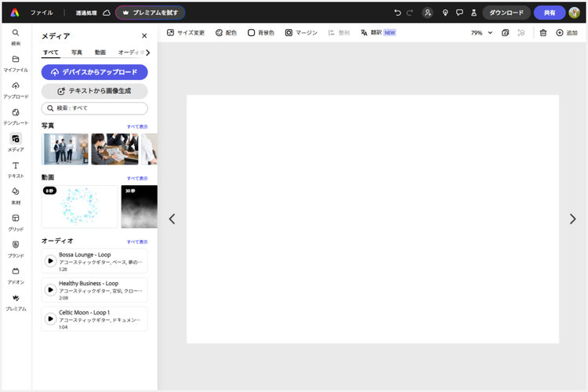Play the Bossa Lounge - Loop track
This screenshot has height=392, width=588.
tap(50, 261)
